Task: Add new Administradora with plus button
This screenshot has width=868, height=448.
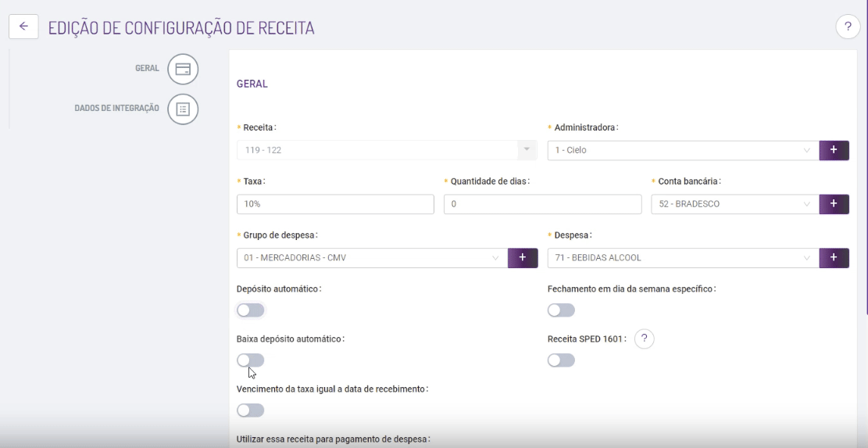Action: pos(834,150)
